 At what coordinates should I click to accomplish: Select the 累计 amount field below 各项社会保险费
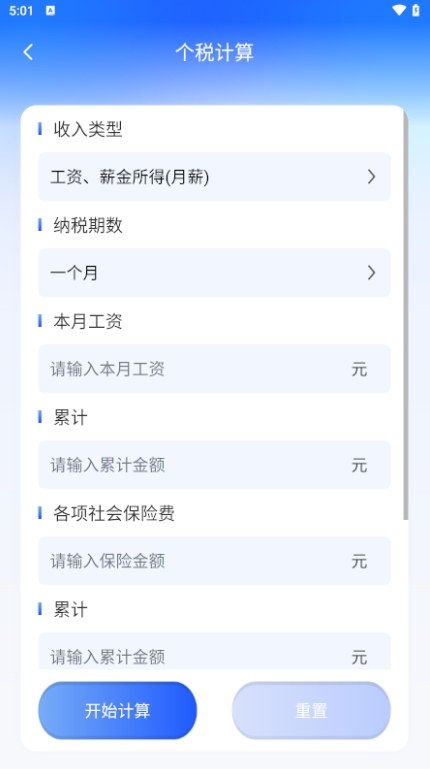214,651
